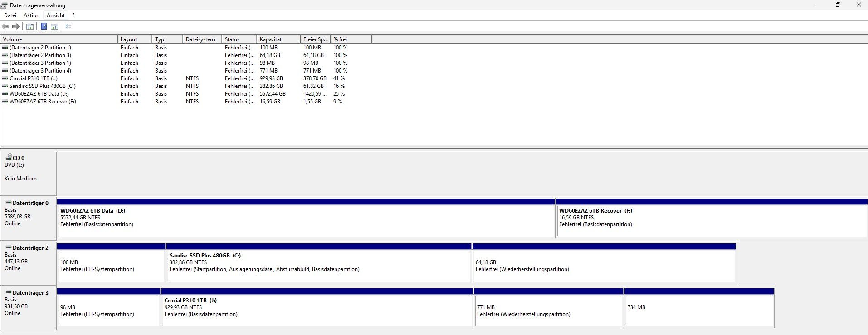Image resolution: width=868 pixels, height=335 pixels.
Task: Select the Datenträger 2 disk label
Action: click(28, 263)
